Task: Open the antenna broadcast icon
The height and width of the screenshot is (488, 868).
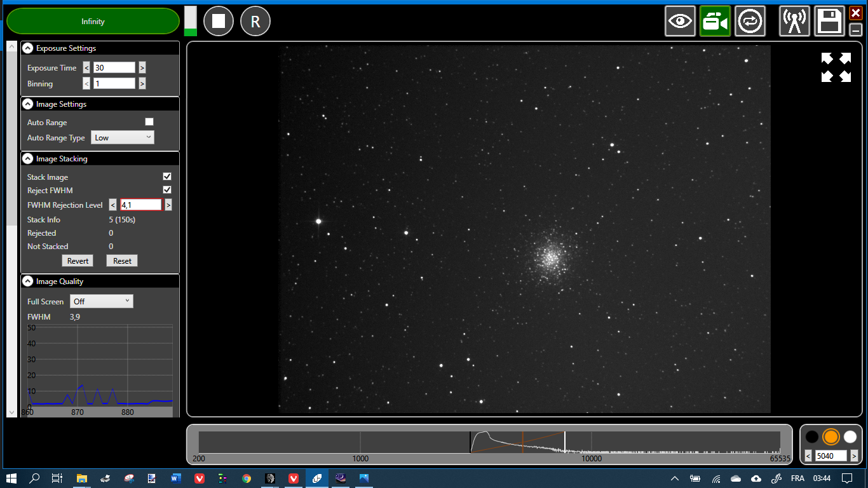Action: pos(794,22)
